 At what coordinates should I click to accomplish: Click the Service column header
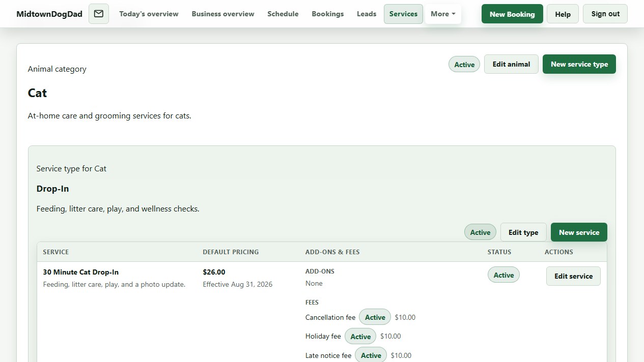[x=56, y=252]
